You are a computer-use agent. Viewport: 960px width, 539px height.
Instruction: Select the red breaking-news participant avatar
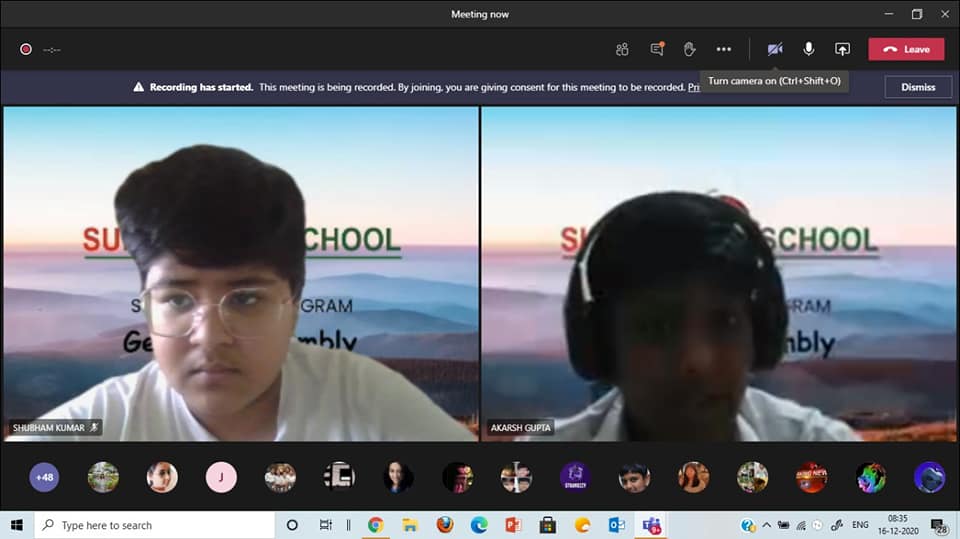pyautogui.click(x=811, y=477)
